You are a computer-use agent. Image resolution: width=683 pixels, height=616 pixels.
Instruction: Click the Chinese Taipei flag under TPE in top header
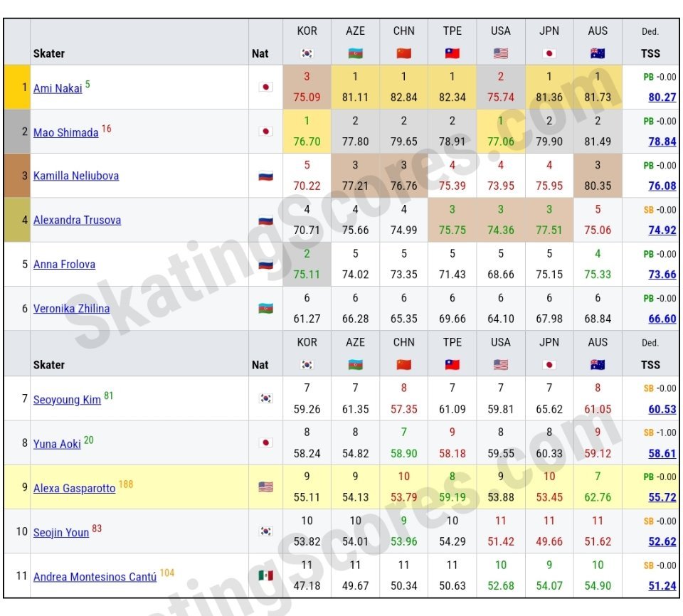452,53
